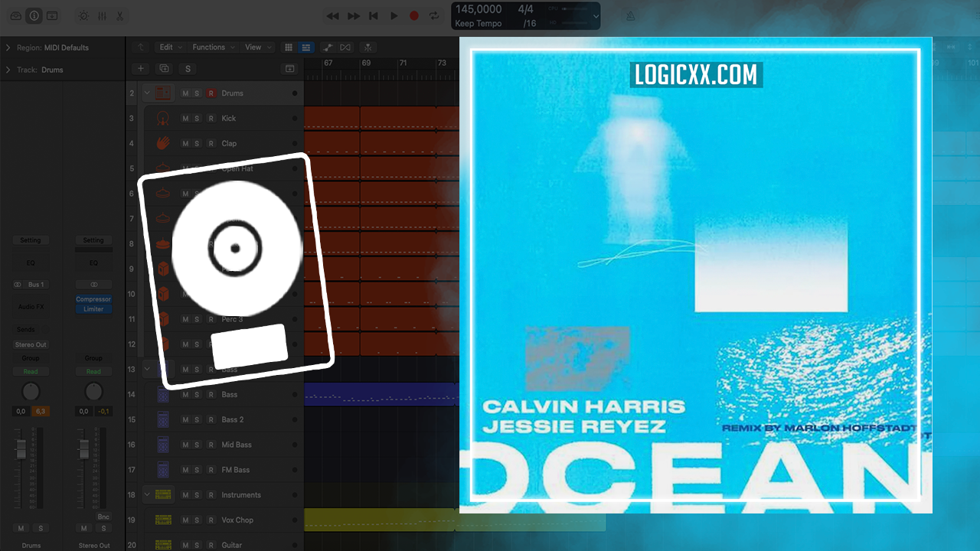Screen dimensions: 980x551
Task: Click the Compressor plug-in slot
Action: pyautogui.click(x=93, y=299)
